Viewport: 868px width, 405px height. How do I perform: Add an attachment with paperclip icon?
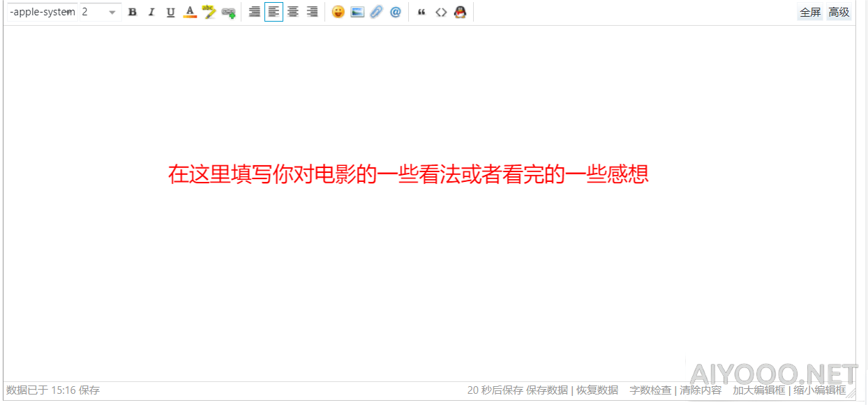[376, 12]
